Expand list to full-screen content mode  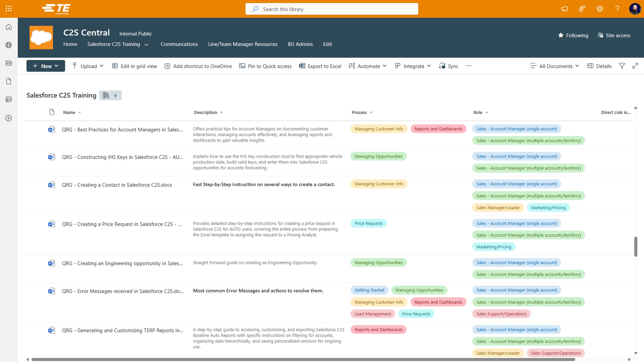pyautogui.click(x=635, y=66)
